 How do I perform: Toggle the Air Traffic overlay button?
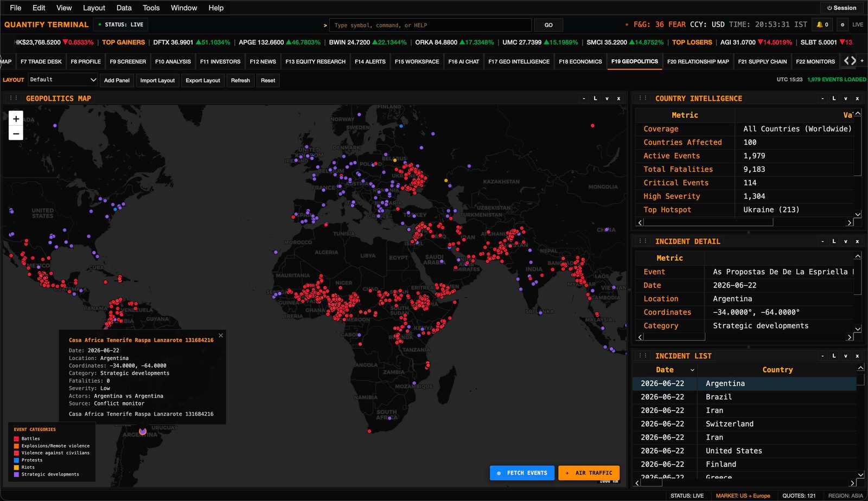click(x=589, y=473)
